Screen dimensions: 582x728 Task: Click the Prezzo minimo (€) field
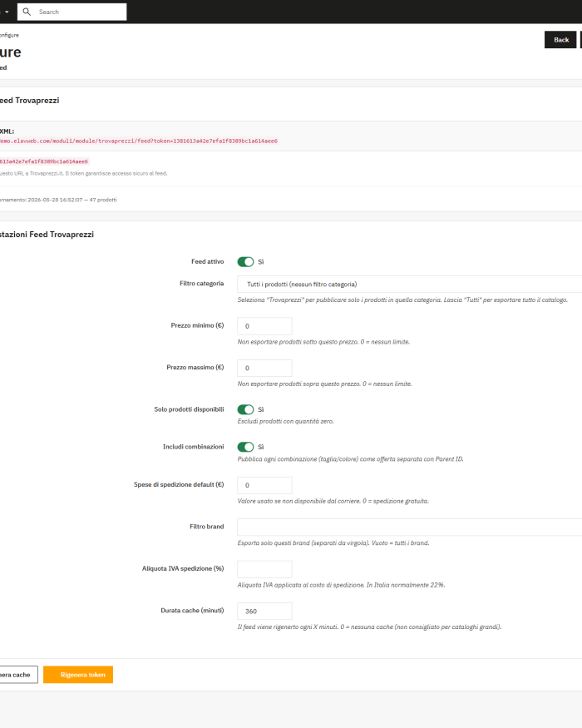[x=264, y=326]
